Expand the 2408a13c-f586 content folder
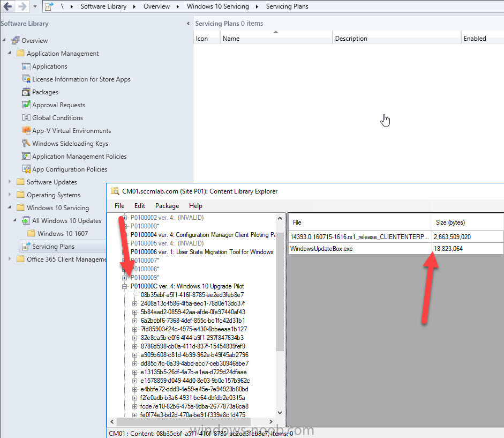The image size is (504, 438). 134,303
